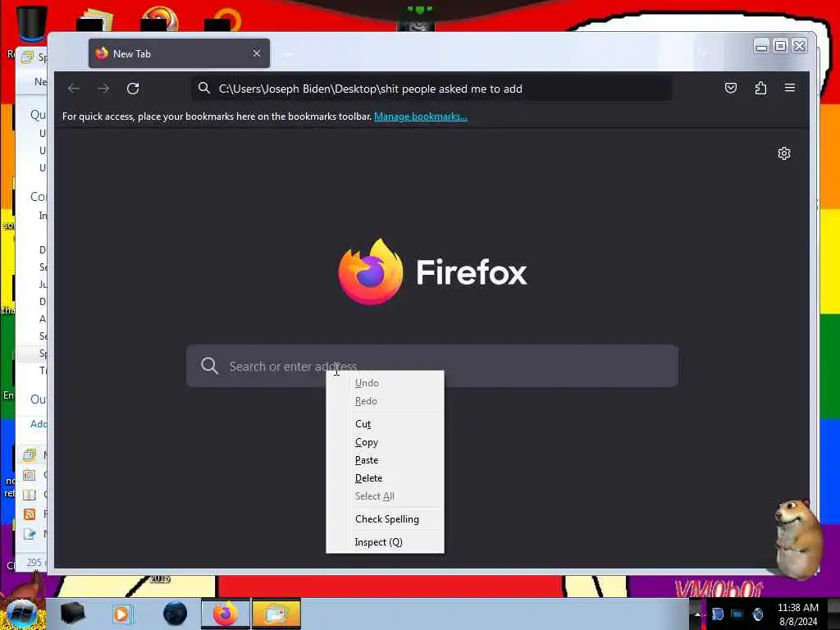The image size is (840, 630).
Task: Open the dark globe taskbar icon
Action: 176,614
